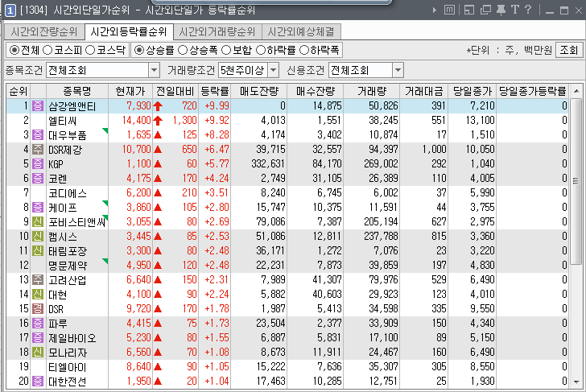Click the duplicate window icon in title bar

coord(485,10)
